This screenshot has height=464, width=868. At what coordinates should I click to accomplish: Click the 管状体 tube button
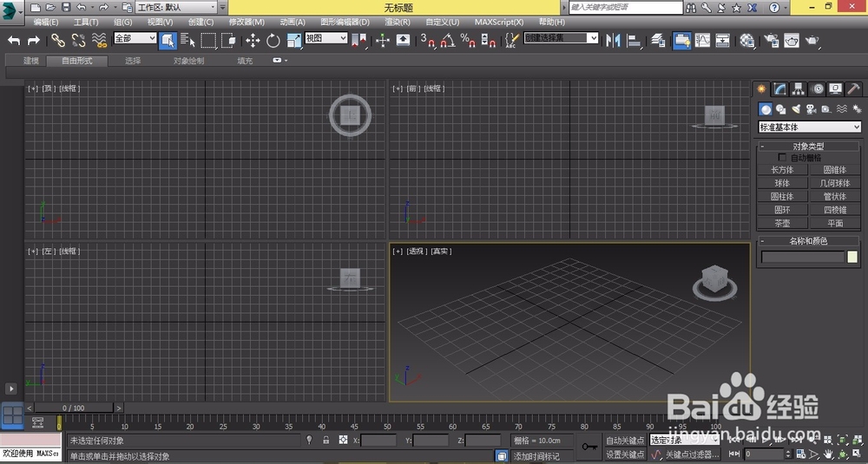tap(835, 196)
